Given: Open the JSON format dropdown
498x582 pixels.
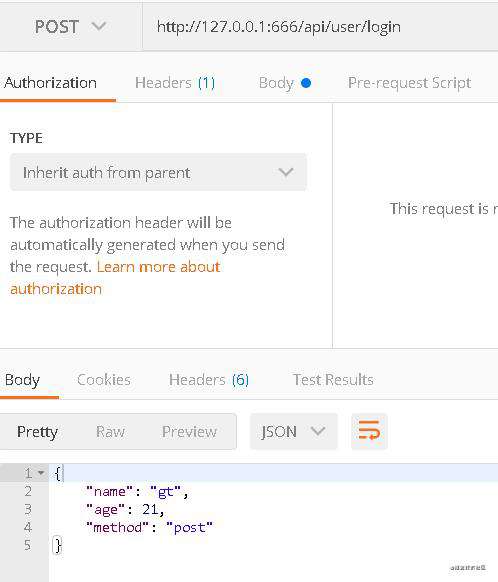Looking at the screenshot, I should click(294, 431).
